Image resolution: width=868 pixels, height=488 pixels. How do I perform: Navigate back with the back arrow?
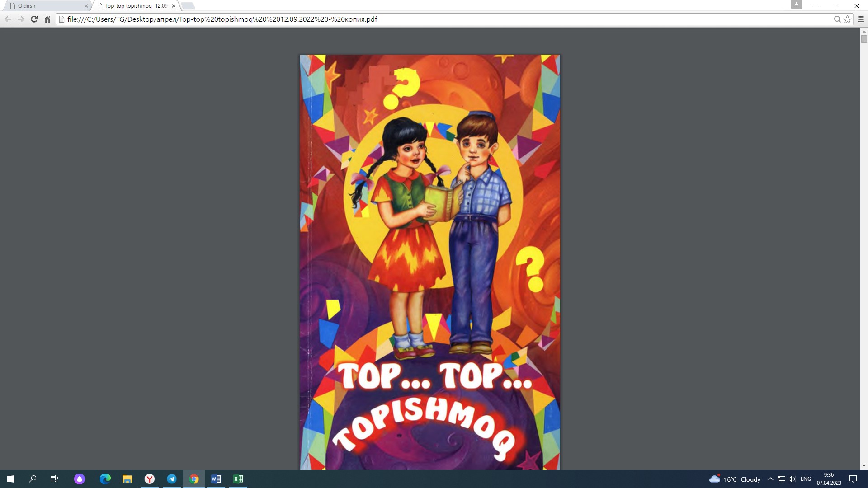(8, 19)
